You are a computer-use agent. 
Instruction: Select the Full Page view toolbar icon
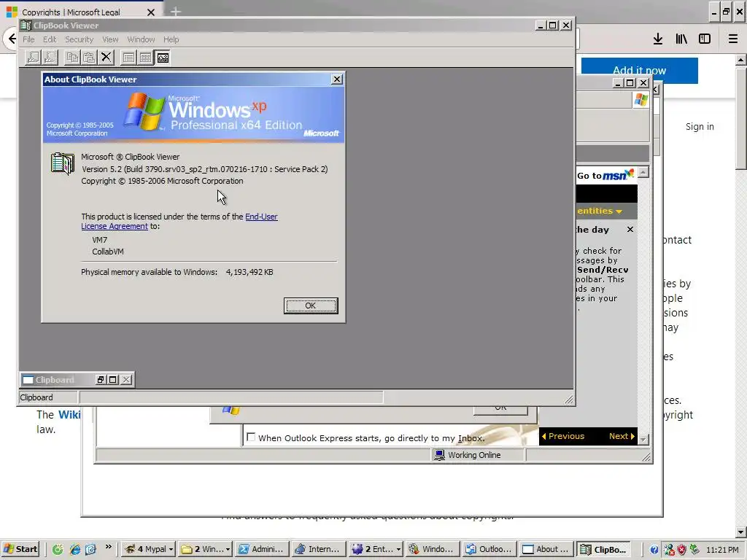163,58
